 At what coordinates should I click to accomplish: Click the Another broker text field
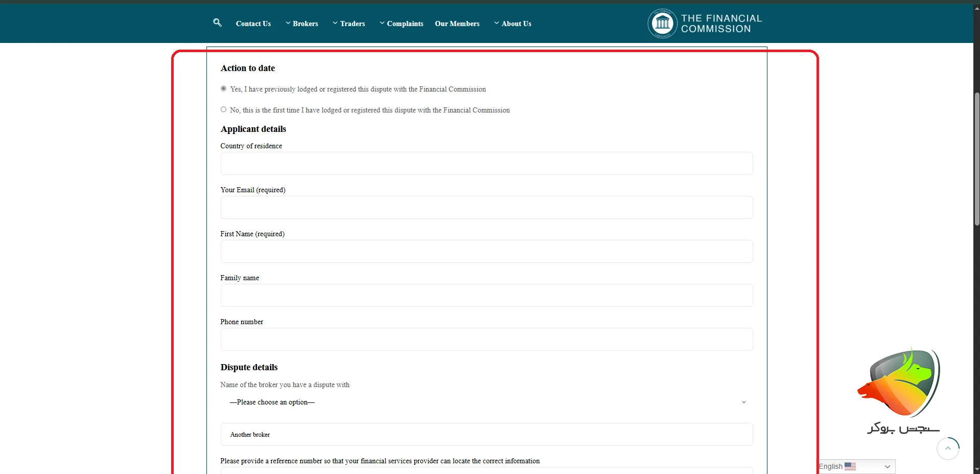[486, 435]
